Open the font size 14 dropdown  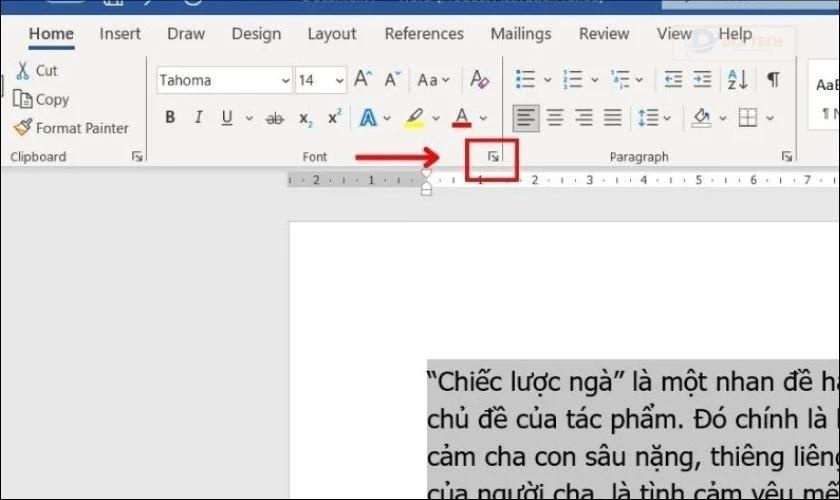click(x=340, y=80)
